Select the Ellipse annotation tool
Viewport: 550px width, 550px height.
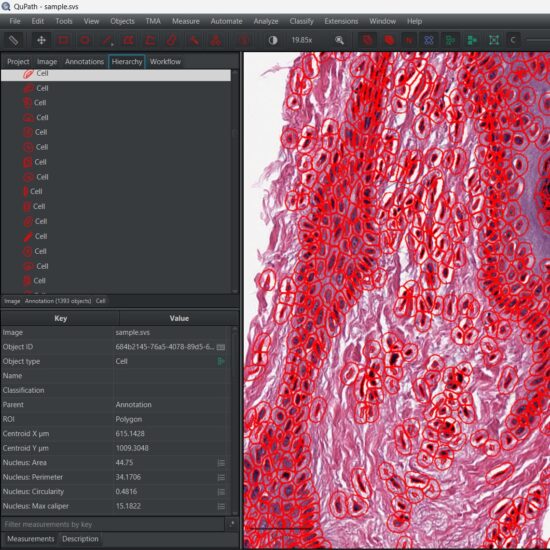click(x=85, y=40)
